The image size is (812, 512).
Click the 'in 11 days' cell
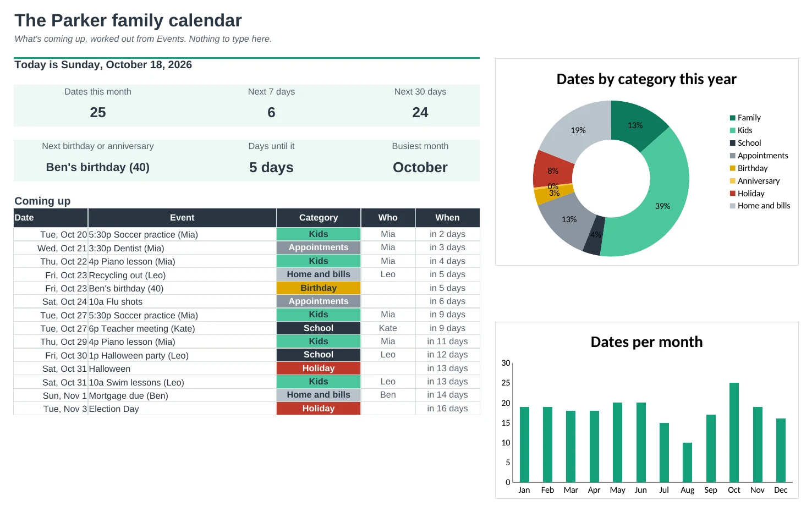(x=448, y=342)
